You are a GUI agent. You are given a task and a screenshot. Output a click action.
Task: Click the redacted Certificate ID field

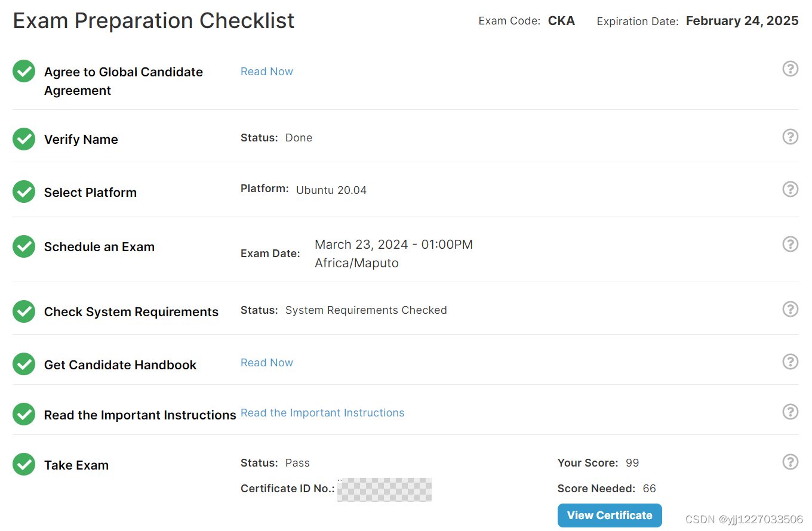pos(384,489)
